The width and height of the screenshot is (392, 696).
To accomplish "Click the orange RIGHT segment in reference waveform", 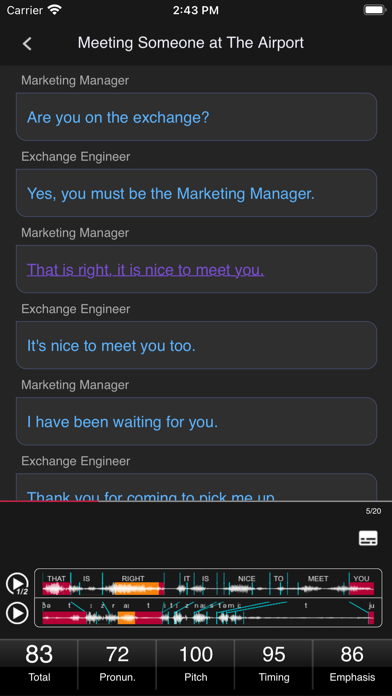I will (x=137, y=589).
